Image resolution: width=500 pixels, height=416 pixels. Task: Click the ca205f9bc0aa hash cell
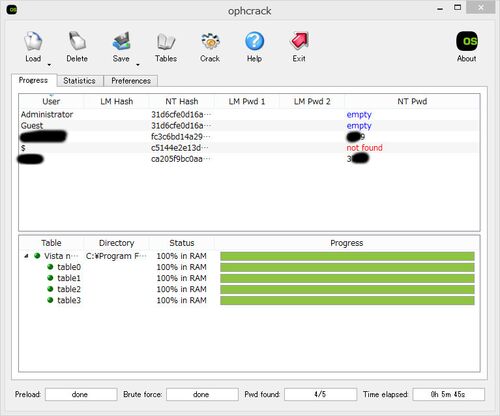pyautogui.click(x=181, y=159)
